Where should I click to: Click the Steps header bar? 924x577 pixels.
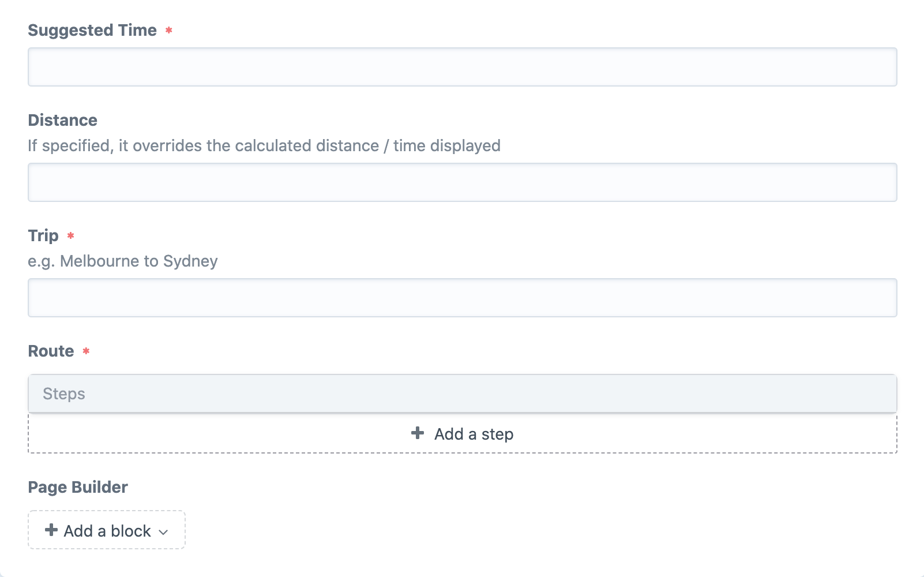[x=463, y=394]
